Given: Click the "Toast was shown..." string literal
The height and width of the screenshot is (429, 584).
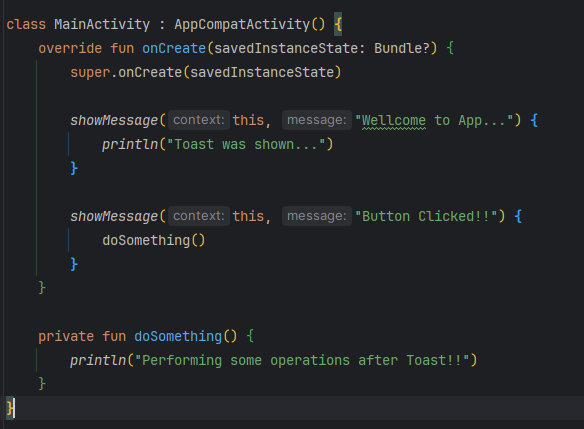Looking at the screenshot, I should [246, 144].
